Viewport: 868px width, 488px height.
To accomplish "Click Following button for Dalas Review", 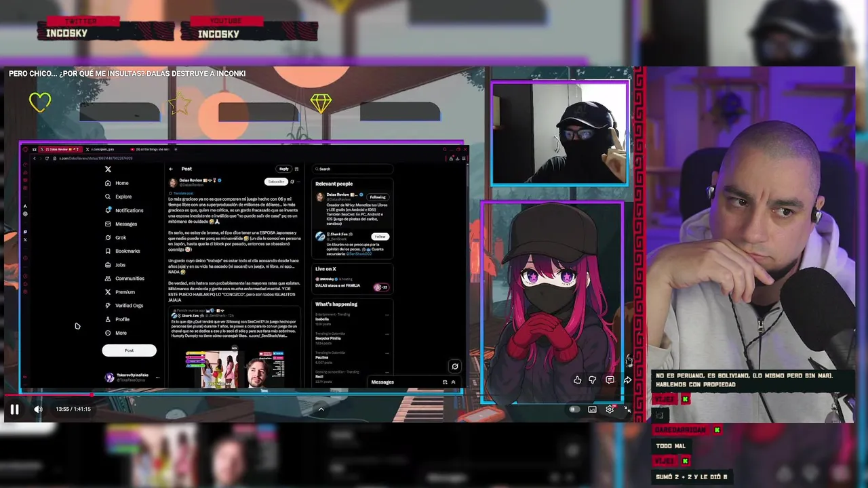I will pyautogui.click(x=378, y=197).
